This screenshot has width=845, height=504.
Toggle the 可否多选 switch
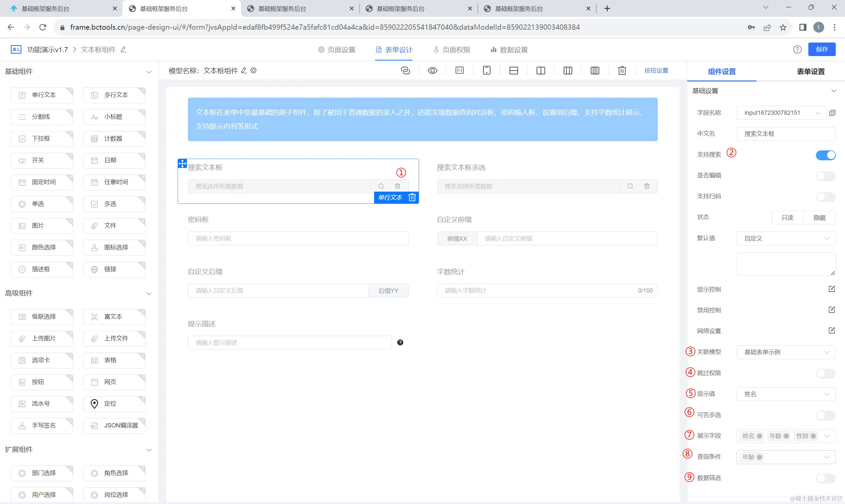(825, 415)
